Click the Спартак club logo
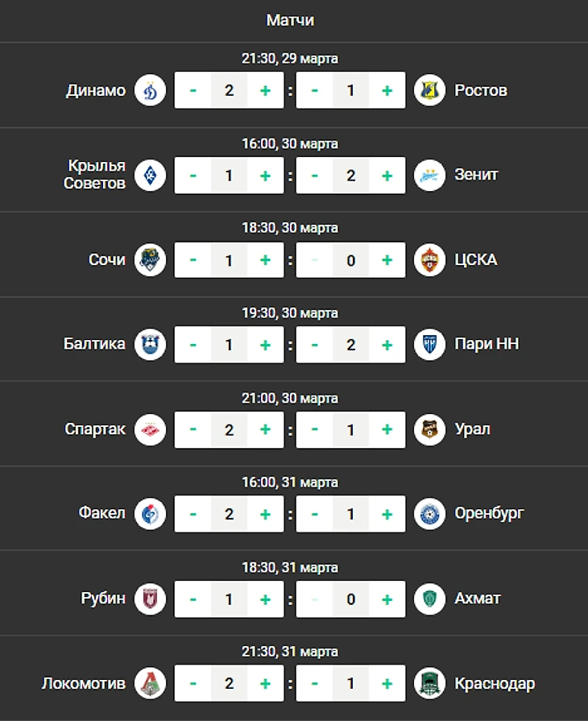This screenshot has width=588, height=721. pyautogui.click(x=150, y=429)
